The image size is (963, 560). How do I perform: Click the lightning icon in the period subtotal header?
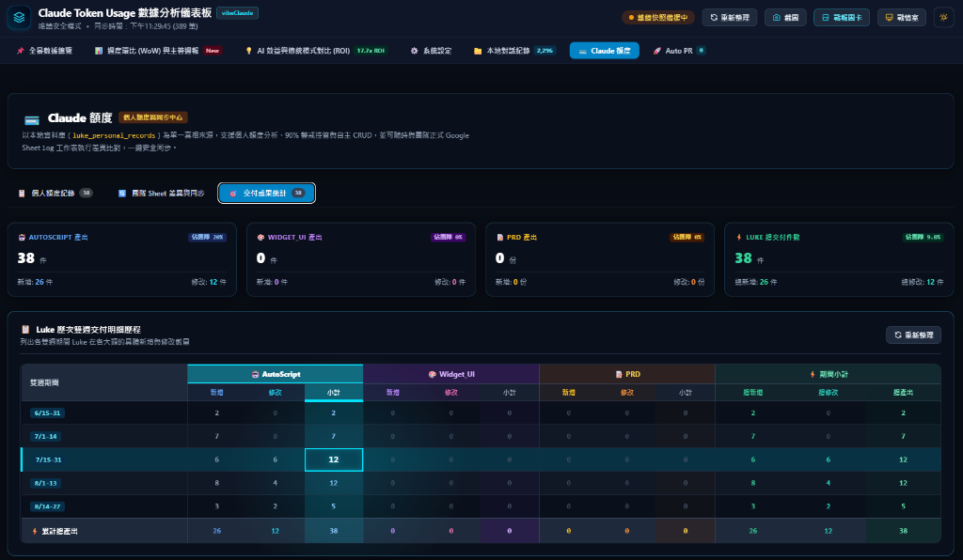(x=813, y=374)
